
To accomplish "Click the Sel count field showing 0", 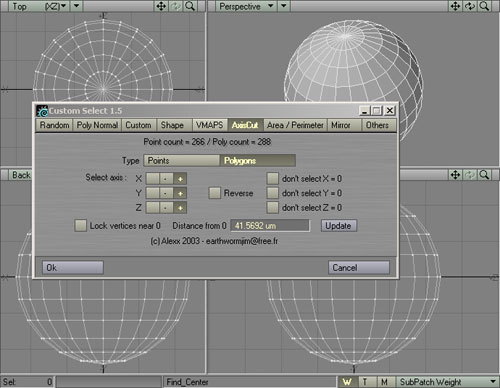I will tap(27, 382).
